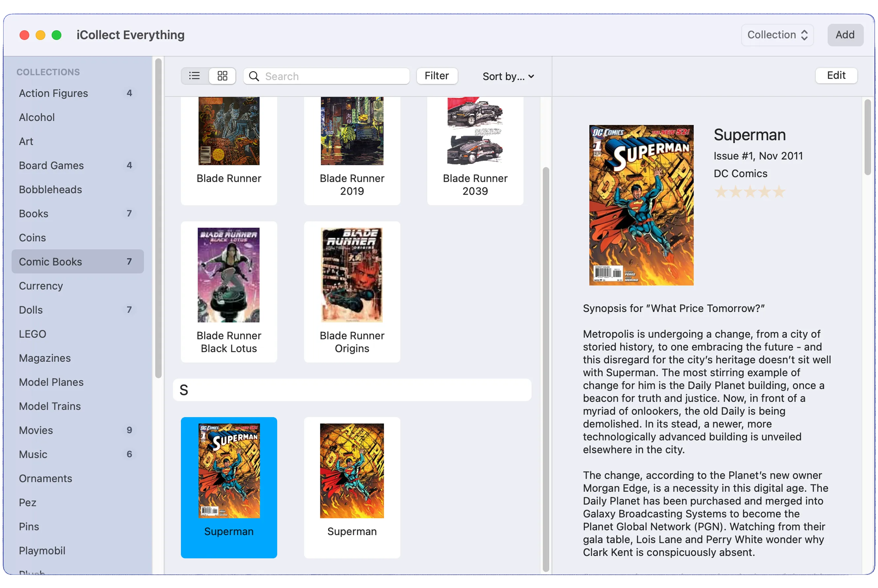Open the Collection dropdown

(777, 35)
